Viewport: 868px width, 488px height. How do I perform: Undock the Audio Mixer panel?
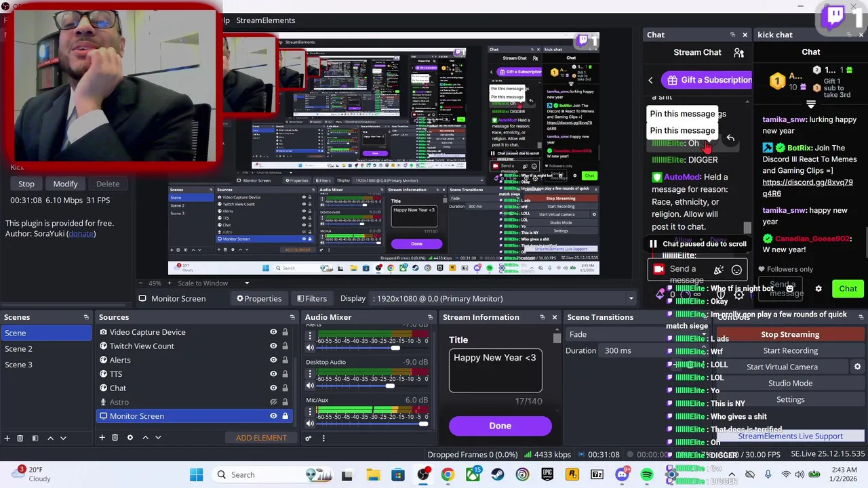tap(430, 317)
